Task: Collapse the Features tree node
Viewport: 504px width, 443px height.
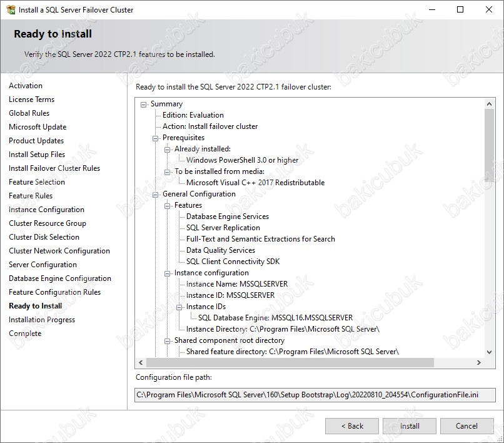Action: point(168,205)
